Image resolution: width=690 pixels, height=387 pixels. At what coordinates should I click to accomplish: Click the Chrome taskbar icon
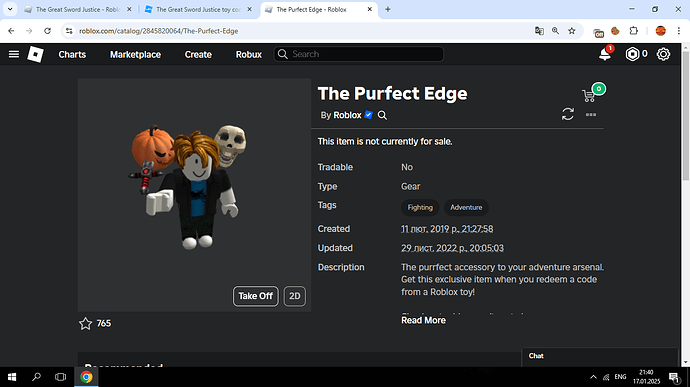tap(86, 377)
